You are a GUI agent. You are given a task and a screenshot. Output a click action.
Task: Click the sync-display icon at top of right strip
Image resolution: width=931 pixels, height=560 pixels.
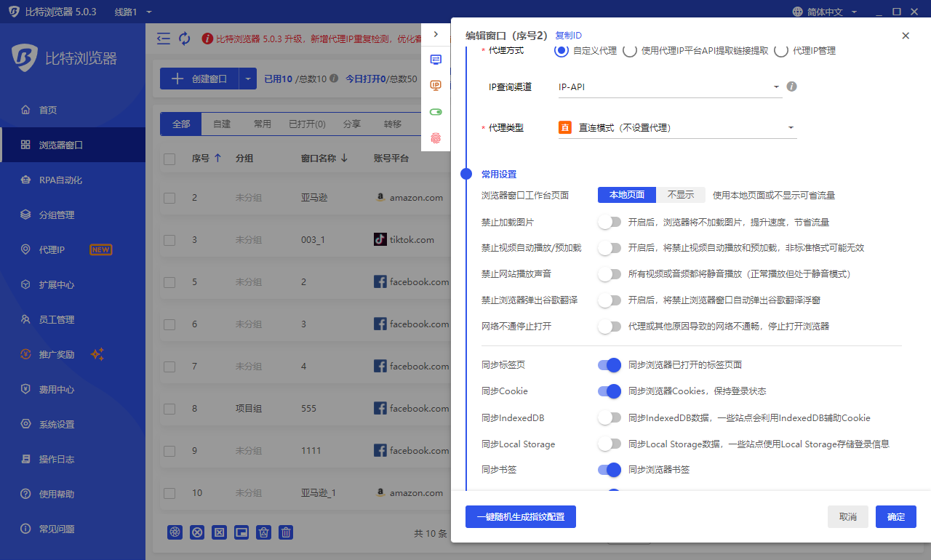(x=436, y=60)
